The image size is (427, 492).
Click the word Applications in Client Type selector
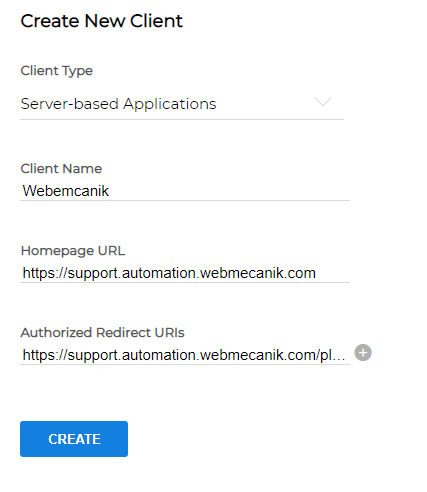pos(170,104)
